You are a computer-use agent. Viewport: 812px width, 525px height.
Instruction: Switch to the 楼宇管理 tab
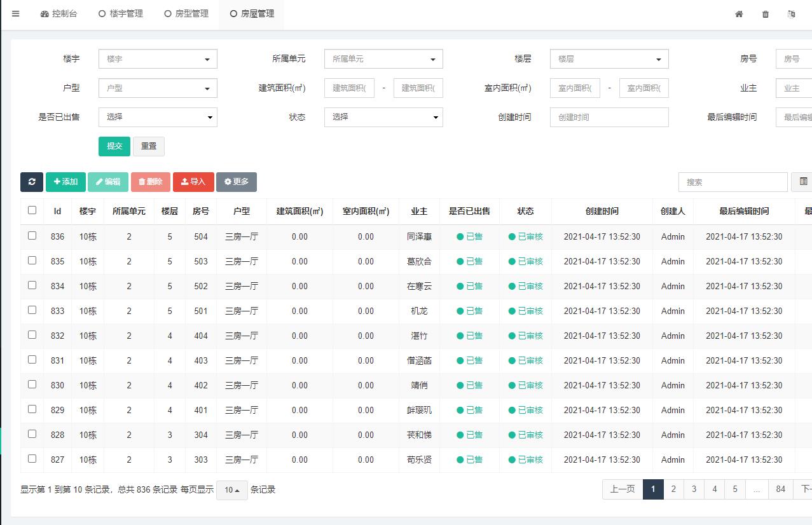tap(120, 14)
